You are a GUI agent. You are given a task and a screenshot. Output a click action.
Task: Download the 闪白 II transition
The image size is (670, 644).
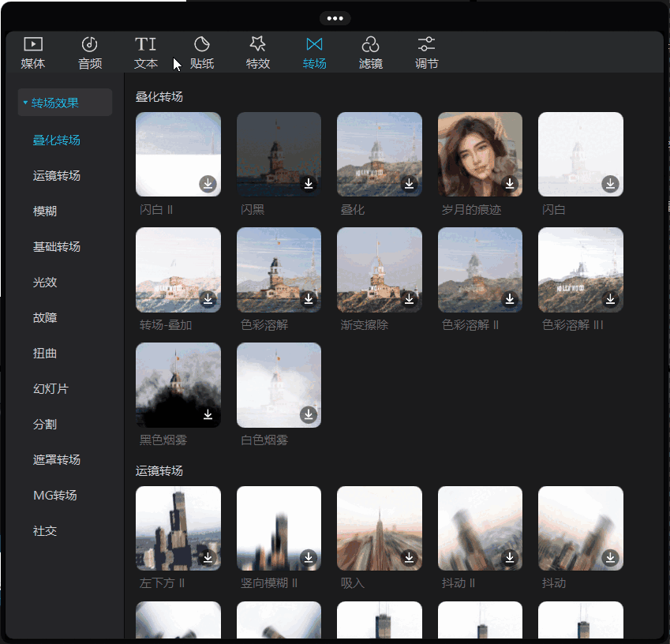[x=208, y=184]
